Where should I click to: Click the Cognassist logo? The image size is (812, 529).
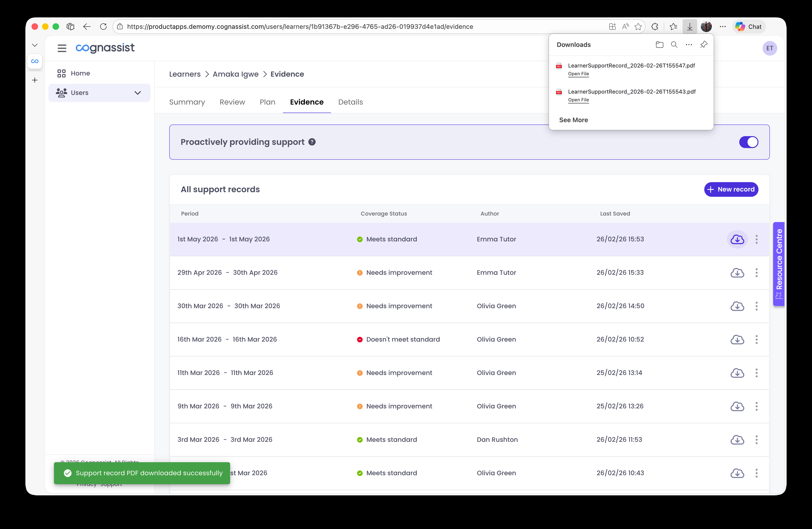[105, 48]
